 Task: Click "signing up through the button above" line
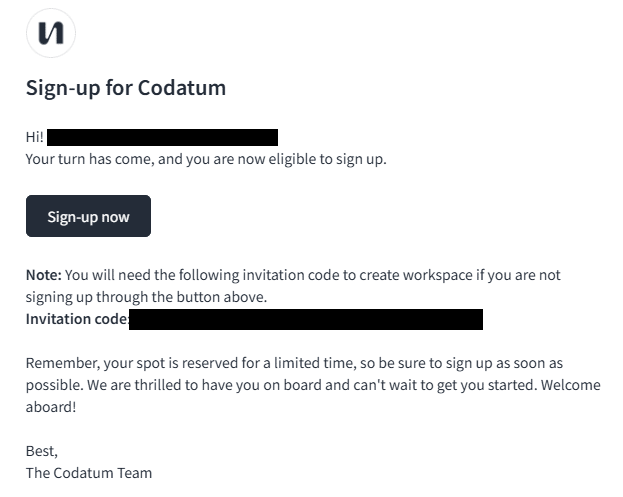(x=146, y=297)
